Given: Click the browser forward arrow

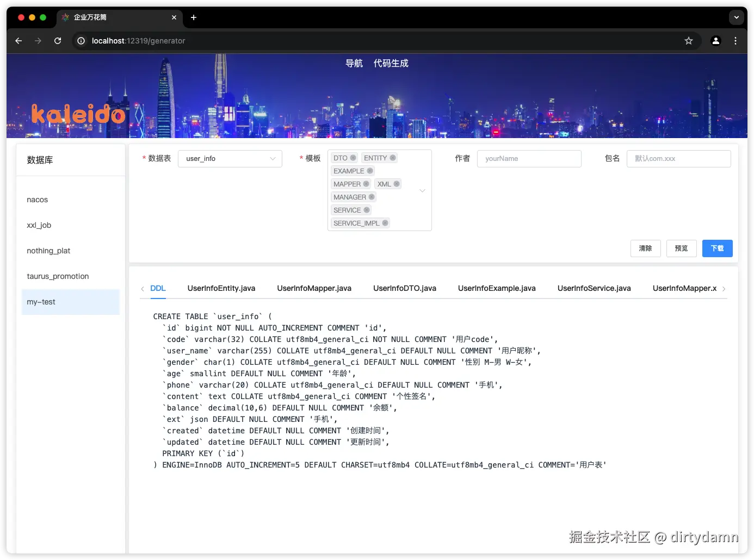Looking at the screenshot, I should (38, 41).
